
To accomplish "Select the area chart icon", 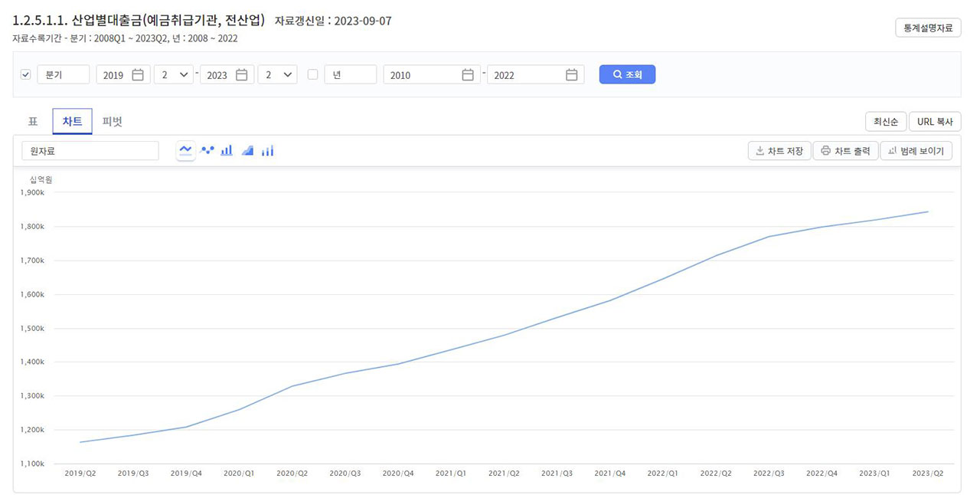I will pyautogui.click(x=247, y=151).
